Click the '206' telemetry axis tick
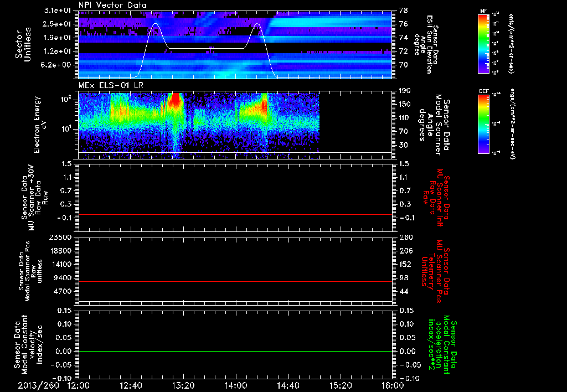 coord(406,251)
